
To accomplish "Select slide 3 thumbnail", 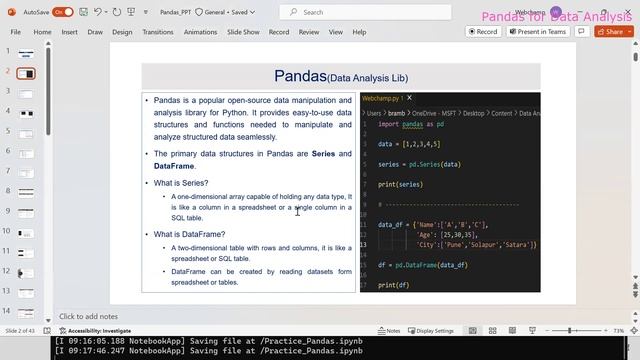I will point(26,94).
